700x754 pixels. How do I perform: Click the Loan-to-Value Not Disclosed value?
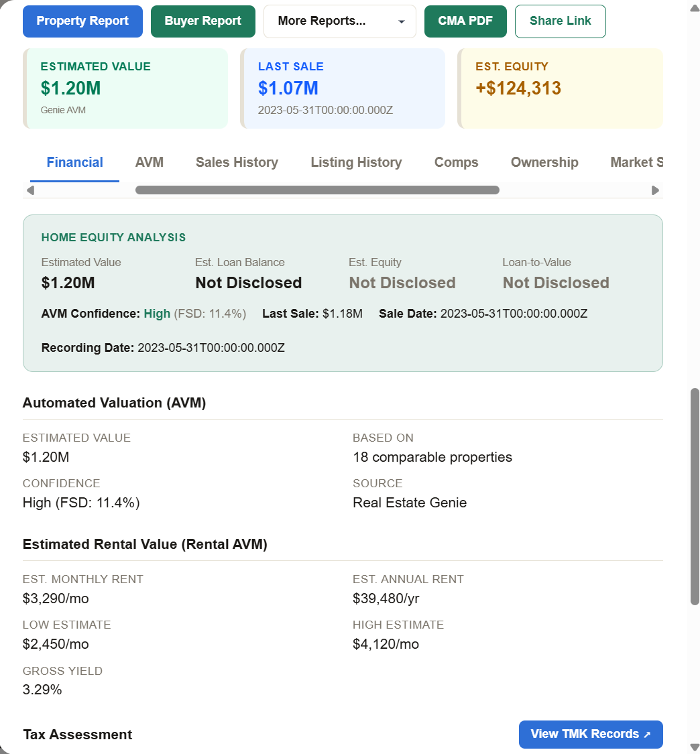pyautogui.click(x=556, y=283)
